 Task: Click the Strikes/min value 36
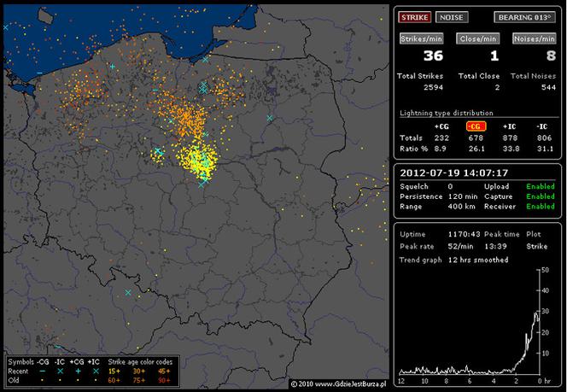(x=433, y=56)
